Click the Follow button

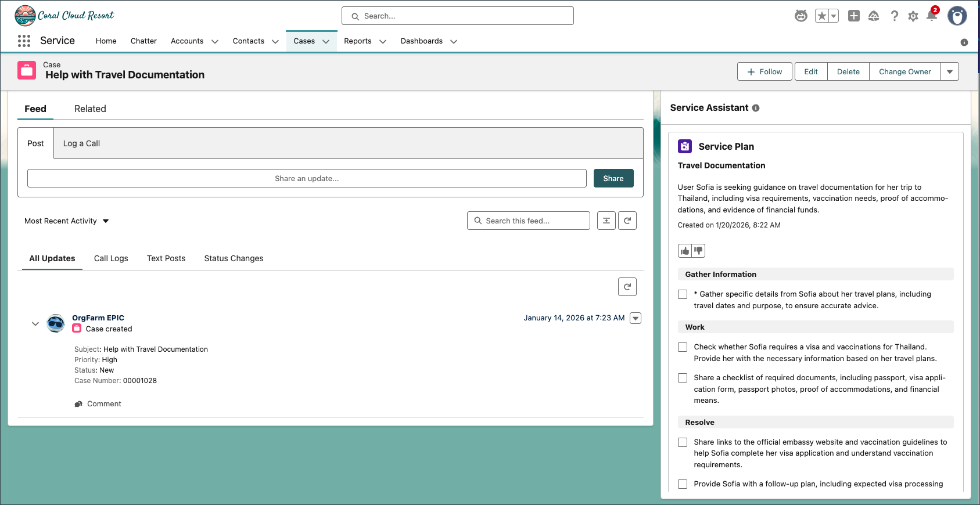[764, 72]
